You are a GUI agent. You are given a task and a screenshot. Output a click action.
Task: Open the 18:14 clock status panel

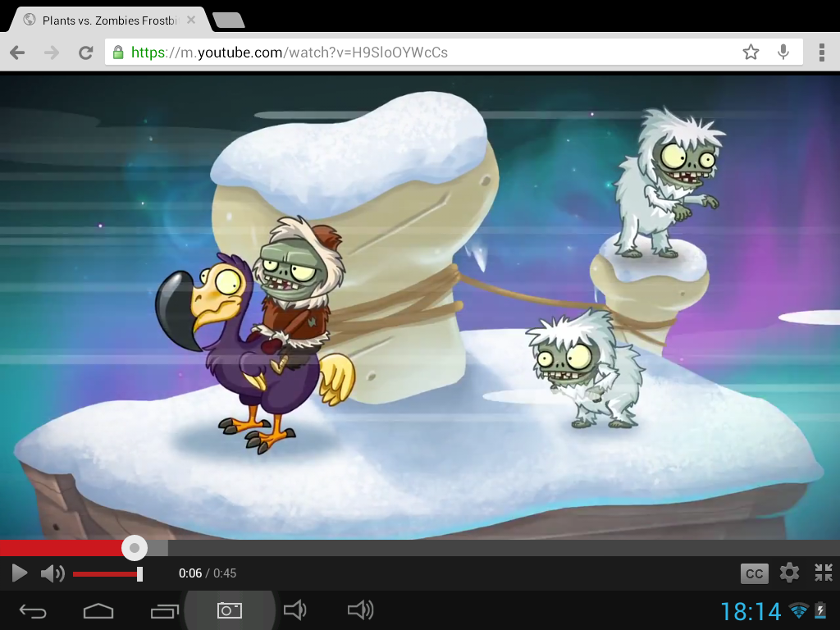pos(751,611)
